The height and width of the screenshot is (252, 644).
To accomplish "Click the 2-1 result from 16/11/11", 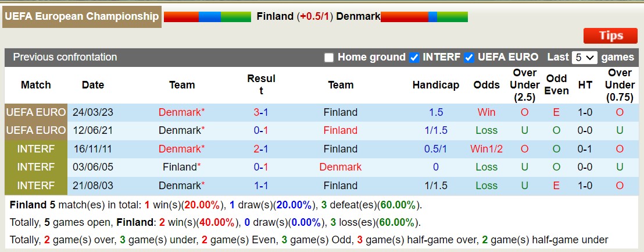I will (x=261, y=149).
